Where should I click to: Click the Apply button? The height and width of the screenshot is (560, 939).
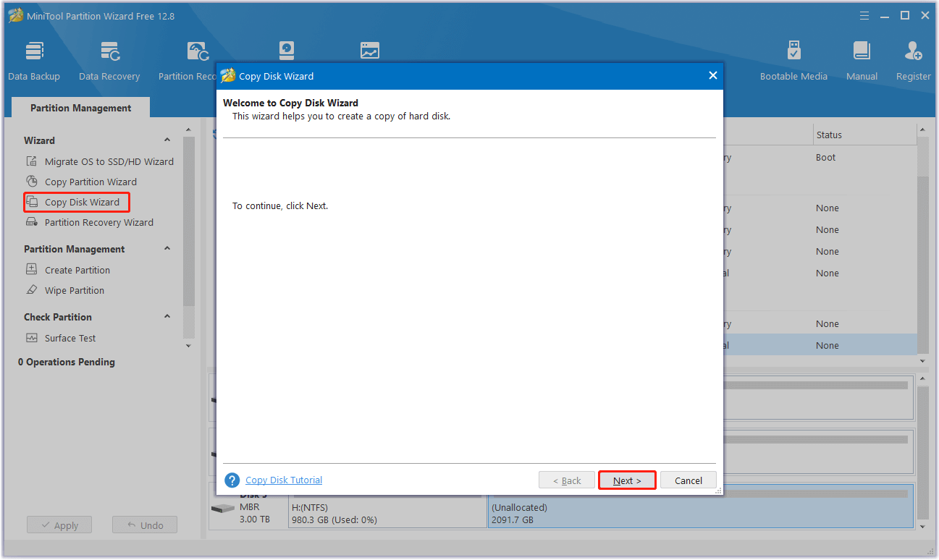click(59, 525)
